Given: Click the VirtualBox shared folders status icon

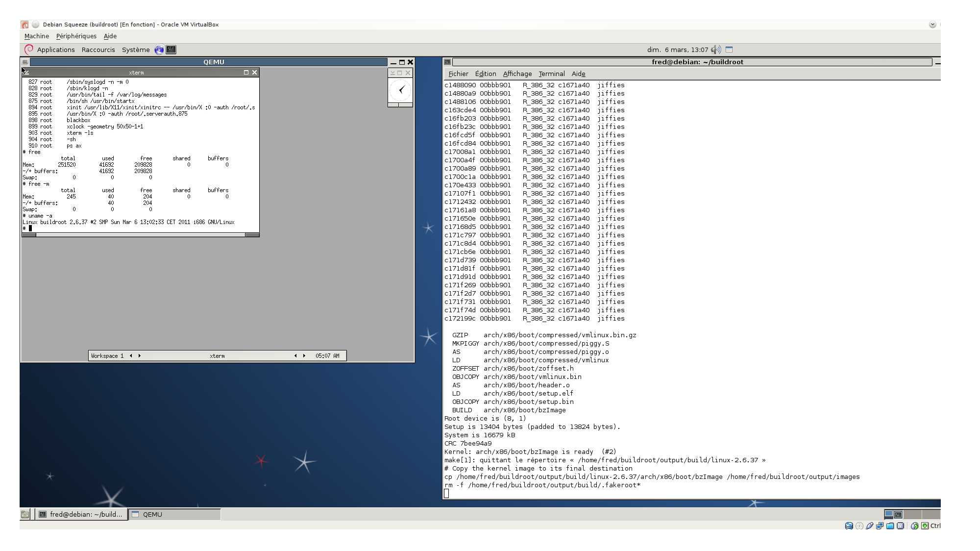Looking at the screenshot, I should tap(890, 526).
